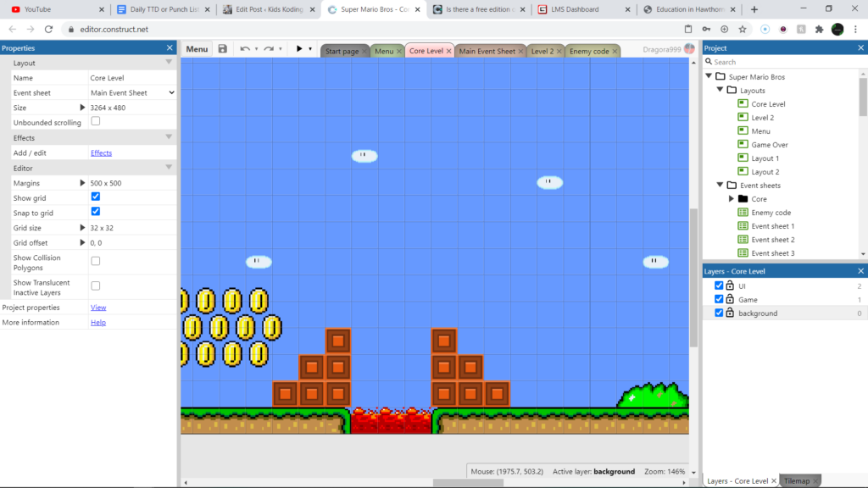This screenshot has width=868, height=488.
Task: Click the horizontal layout scrollbar thumb
Action: click(468, 482)
